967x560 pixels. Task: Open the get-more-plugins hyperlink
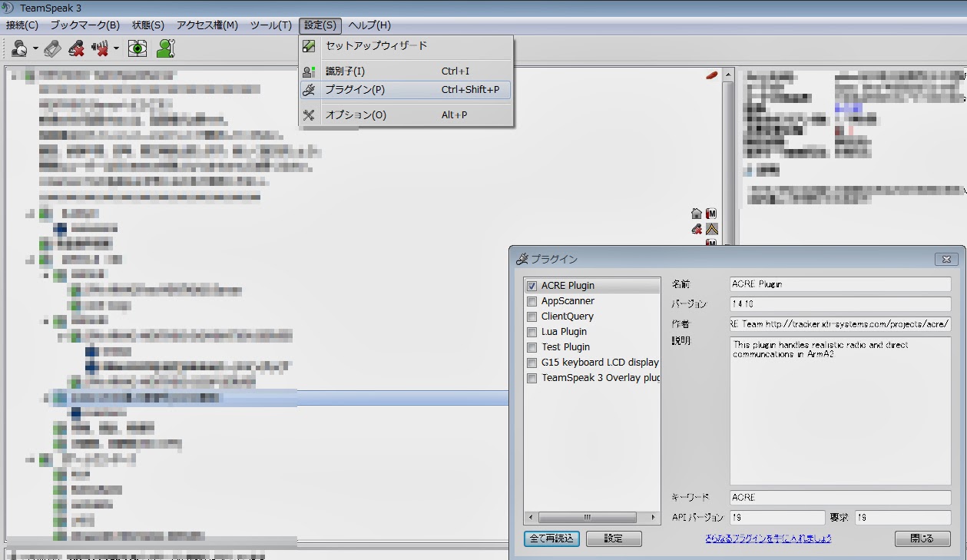pos(768,538)
